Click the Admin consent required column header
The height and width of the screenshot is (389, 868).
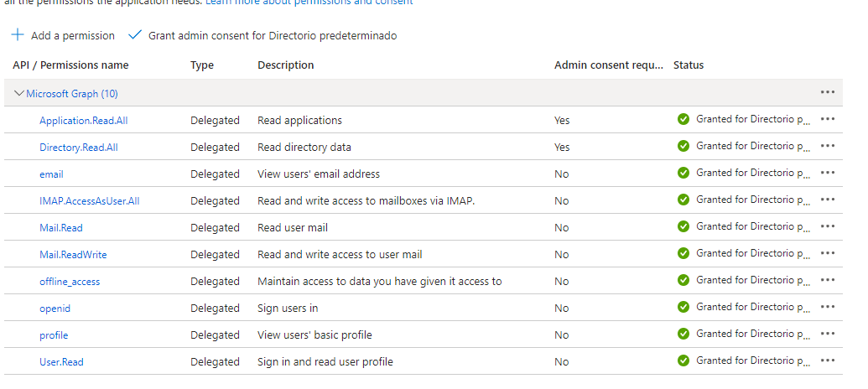coord(608,65)
